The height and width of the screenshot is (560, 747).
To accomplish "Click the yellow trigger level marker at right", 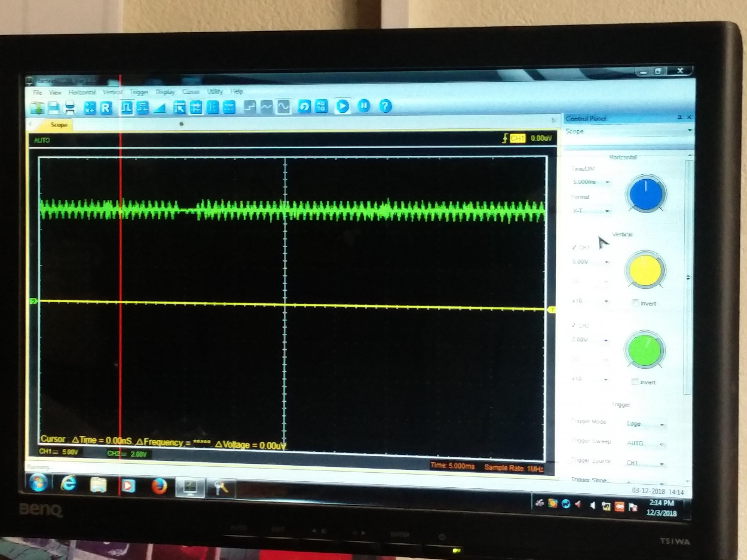I will click(x=551, y=310).
